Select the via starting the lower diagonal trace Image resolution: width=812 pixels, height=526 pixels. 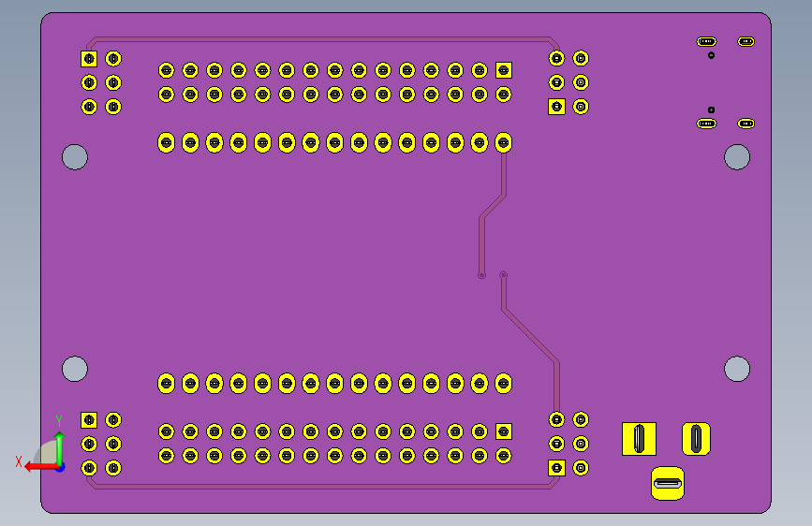coord(503,275)
